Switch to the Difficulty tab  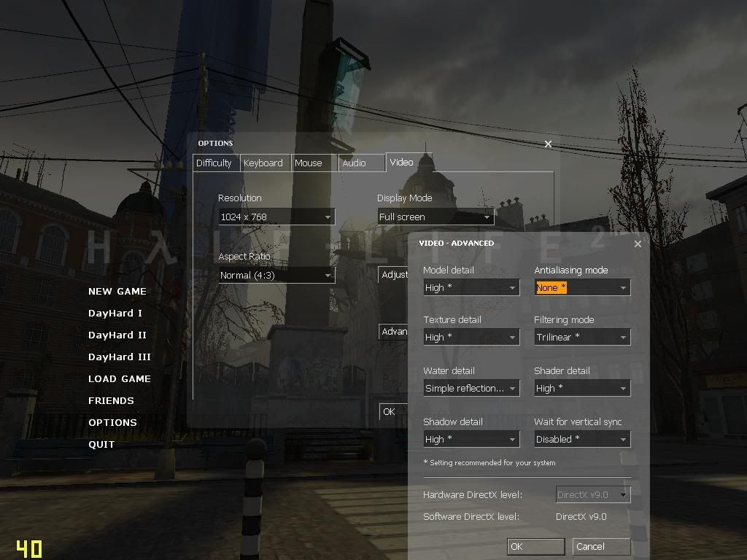[216, 163]
